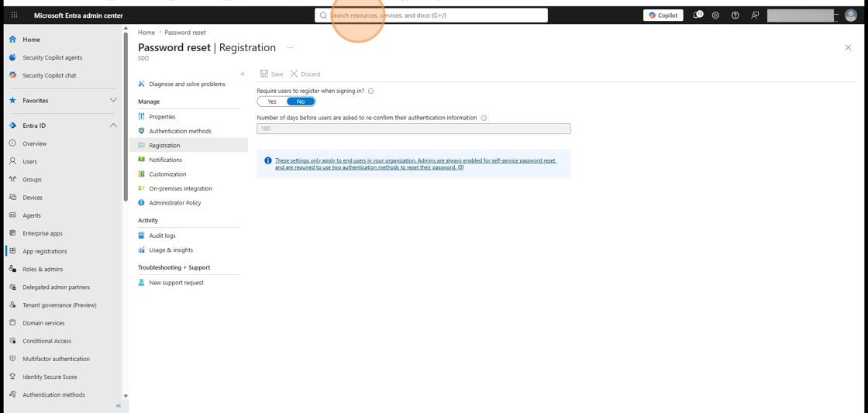Click the Tenant governance (Preview) icon
The image size is (868, 413).
point(12,305)
